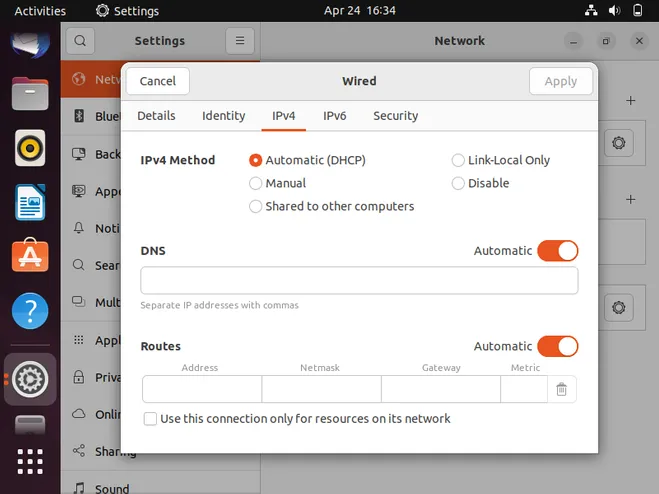Image resolution: width=659 pixels, height=494 pixels.
Task: Show Applications grid in dock
Action: pyautogui.click(x=30, y=462)
